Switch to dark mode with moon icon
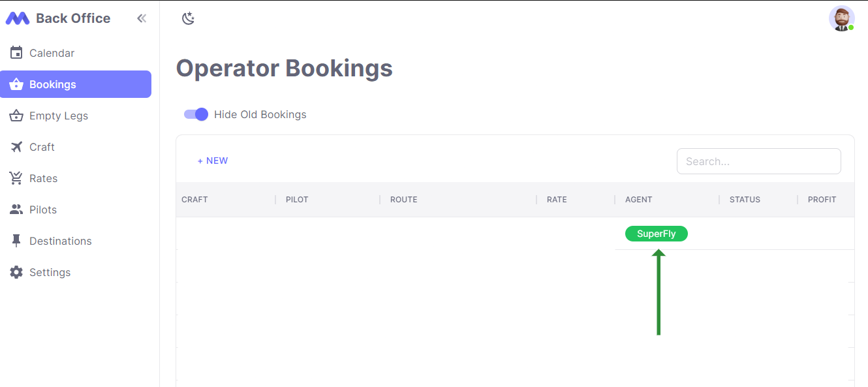Image resolution: width=868 pixels, height=387 pixels. (x=188, y=18)
